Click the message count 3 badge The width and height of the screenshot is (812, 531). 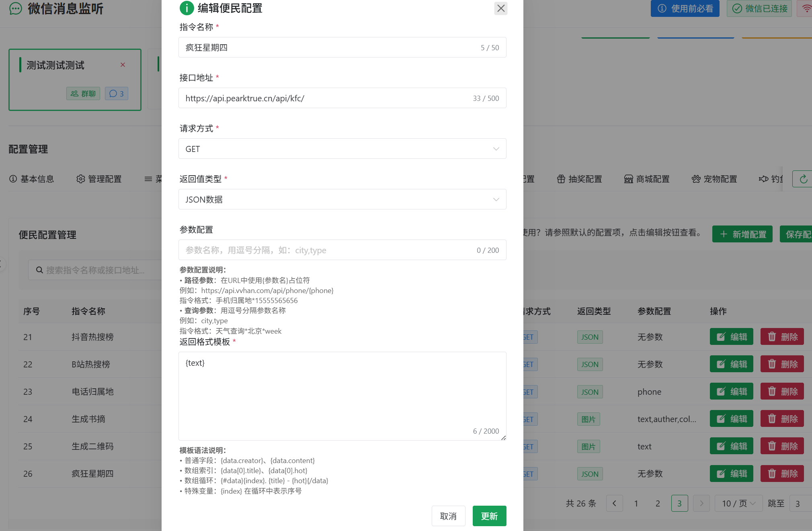tap(117, 94)
